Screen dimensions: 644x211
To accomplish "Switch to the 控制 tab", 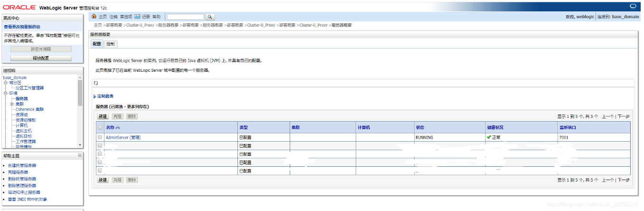I will (110, 44).
